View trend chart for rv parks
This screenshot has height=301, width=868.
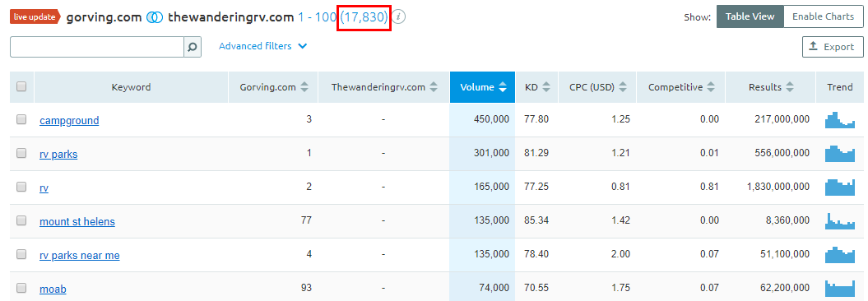tap(840, 154)
